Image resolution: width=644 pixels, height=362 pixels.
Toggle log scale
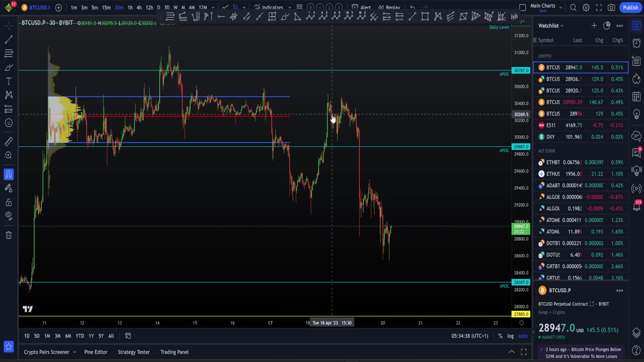510,336
